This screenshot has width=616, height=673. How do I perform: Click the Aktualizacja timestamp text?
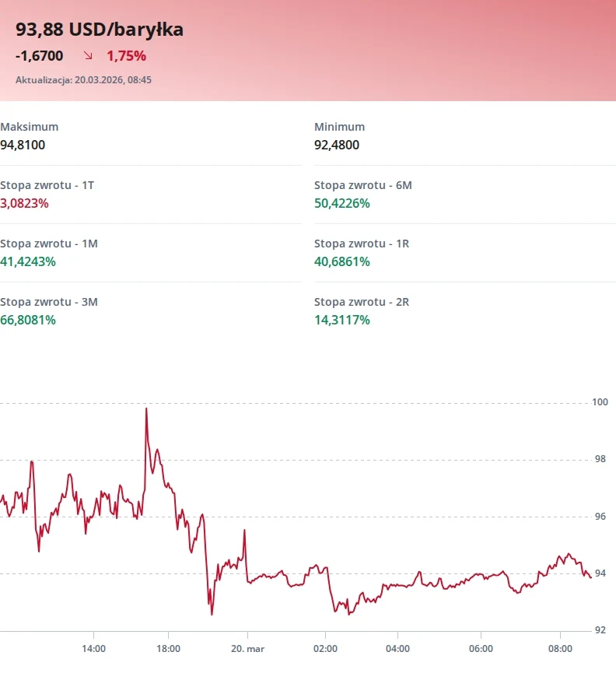pyautogui.click(x=83, y=80)
